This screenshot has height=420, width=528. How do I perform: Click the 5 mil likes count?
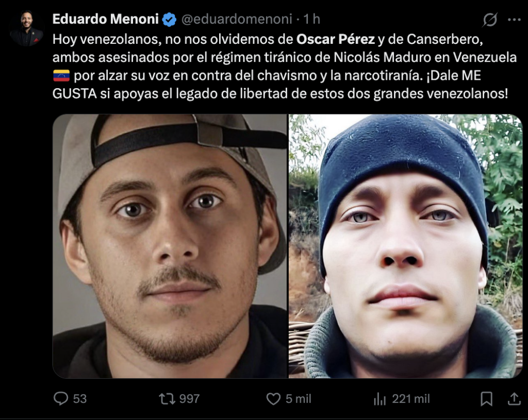[299, 399]
